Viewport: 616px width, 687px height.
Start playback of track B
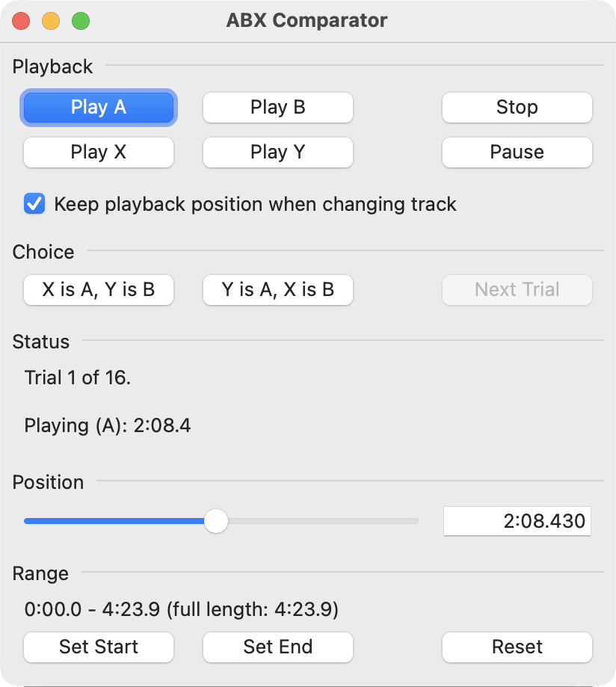(x=278, y=108)
